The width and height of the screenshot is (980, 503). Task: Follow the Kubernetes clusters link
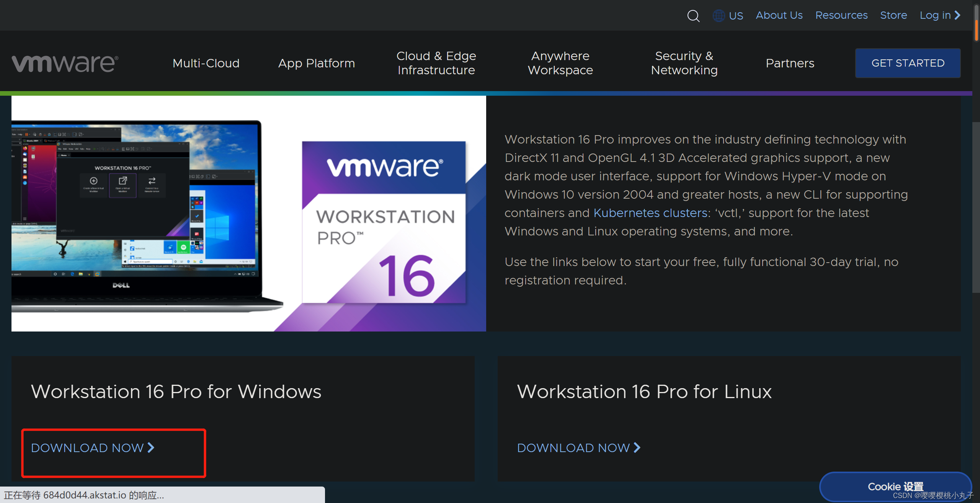(x=650, y=213)
